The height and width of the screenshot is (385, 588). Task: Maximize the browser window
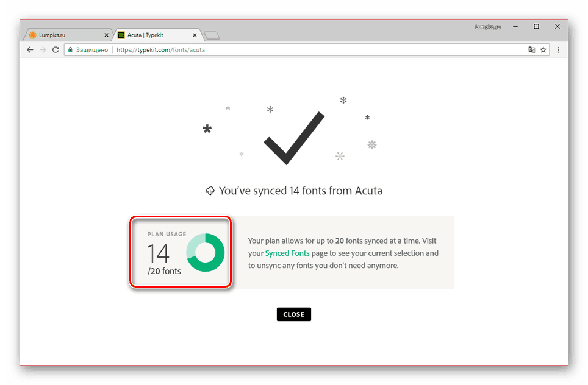coord(536,27)
